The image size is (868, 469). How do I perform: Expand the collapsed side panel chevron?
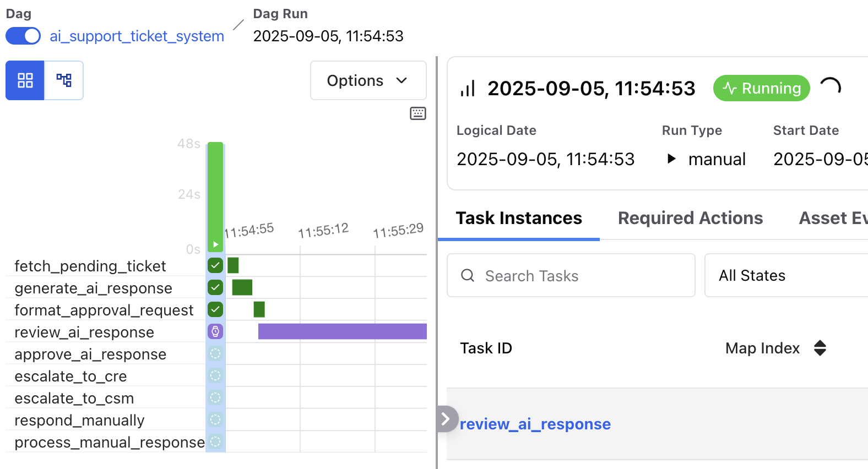pos(446,419)
